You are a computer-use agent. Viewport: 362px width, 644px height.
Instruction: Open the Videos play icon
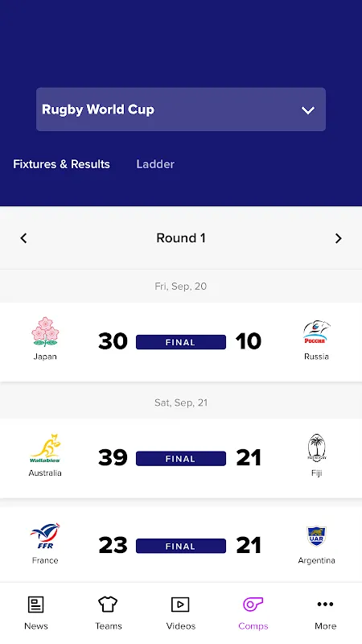pyautogui.click(x=180, y=605)
